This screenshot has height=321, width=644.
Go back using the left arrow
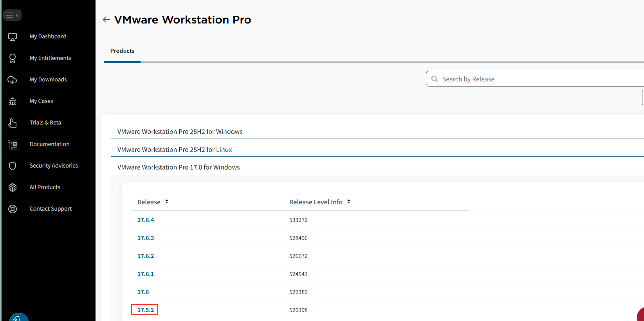(x=106, y=20)
